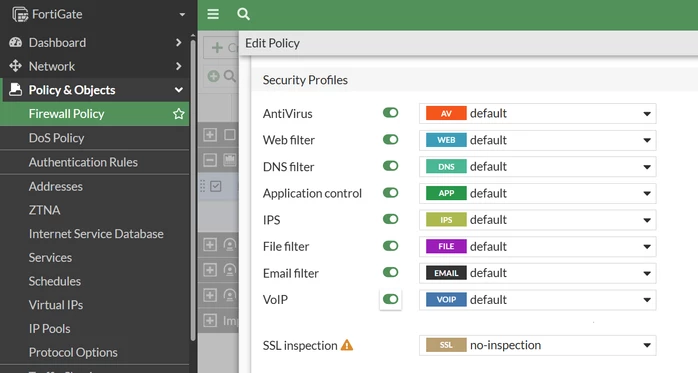Open Internet Service Database

(95, 234)
